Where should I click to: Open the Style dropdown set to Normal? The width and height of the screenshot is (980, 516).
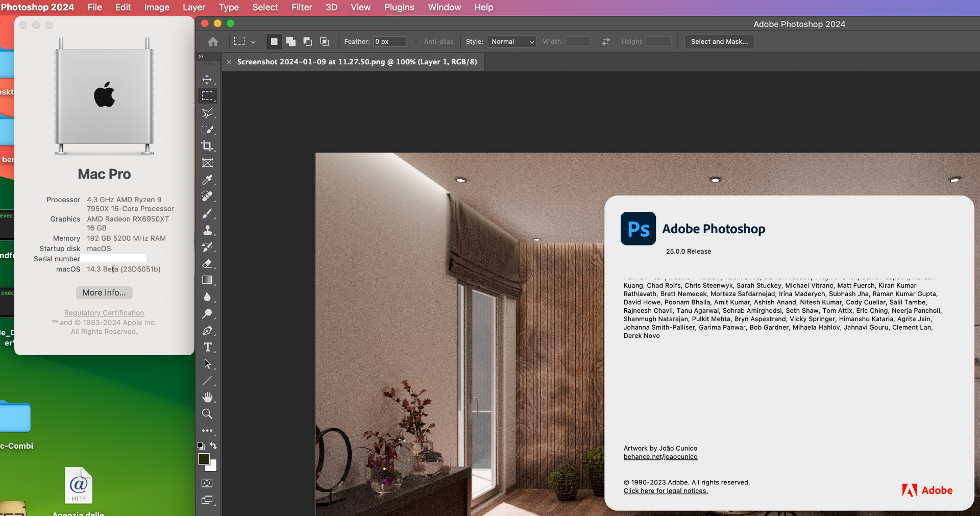coord(511,42)
